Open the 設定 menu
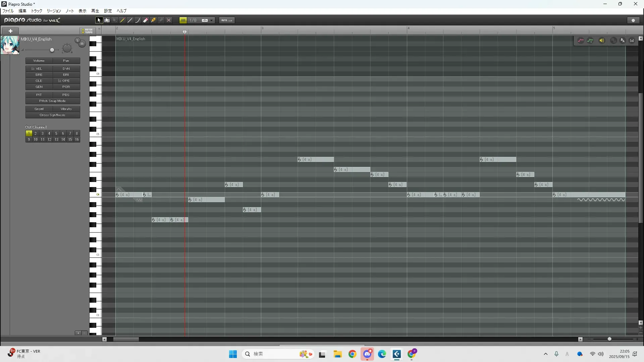Screen dimensions: 644x362 [108, 11]
